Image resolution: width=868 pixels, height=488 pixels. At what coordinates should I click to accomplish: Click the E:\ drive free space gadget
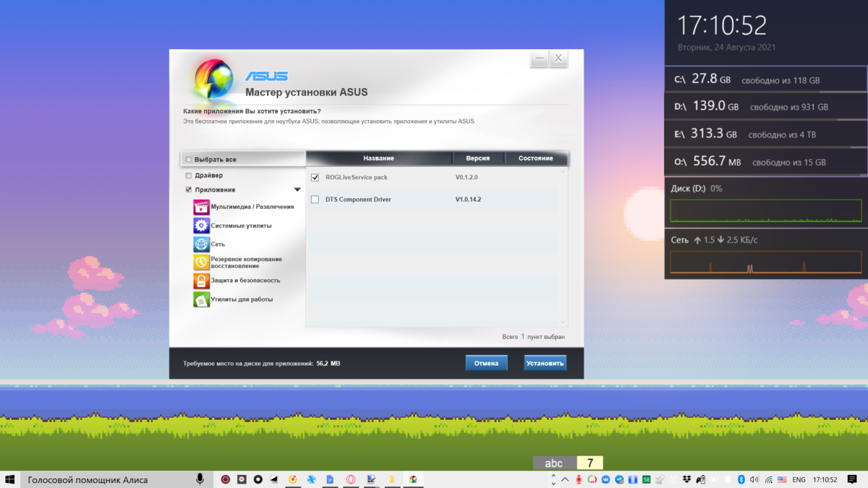coord(766,134)
